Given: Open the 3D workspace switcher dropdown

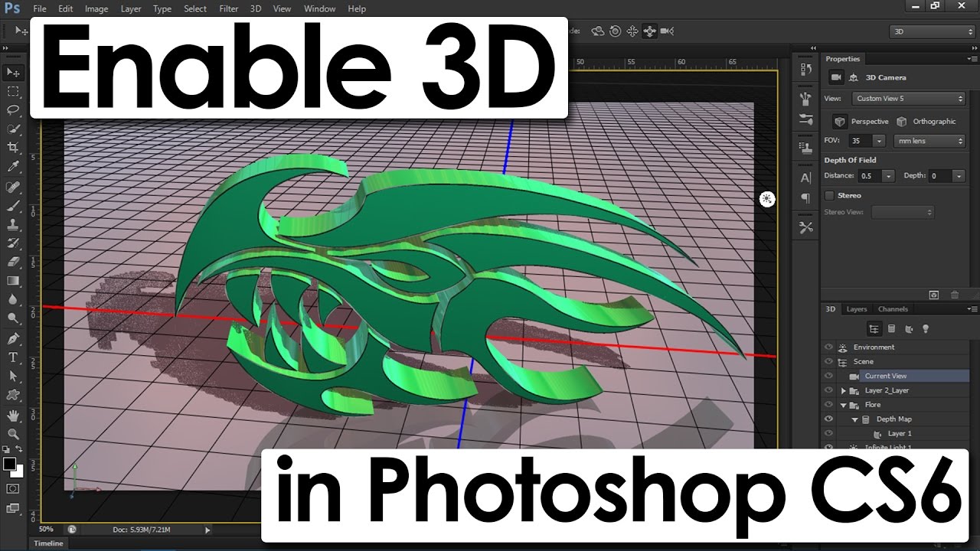Looking at the screenshot, I should (932, 31).
